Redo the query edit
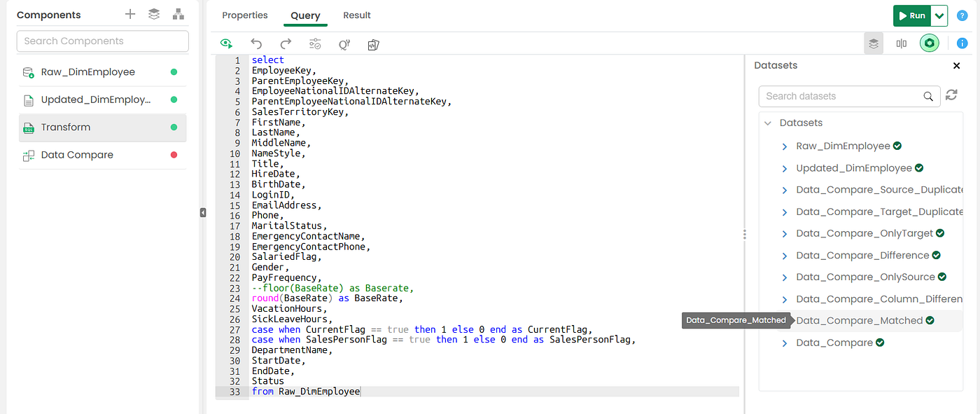 point(286,44)
